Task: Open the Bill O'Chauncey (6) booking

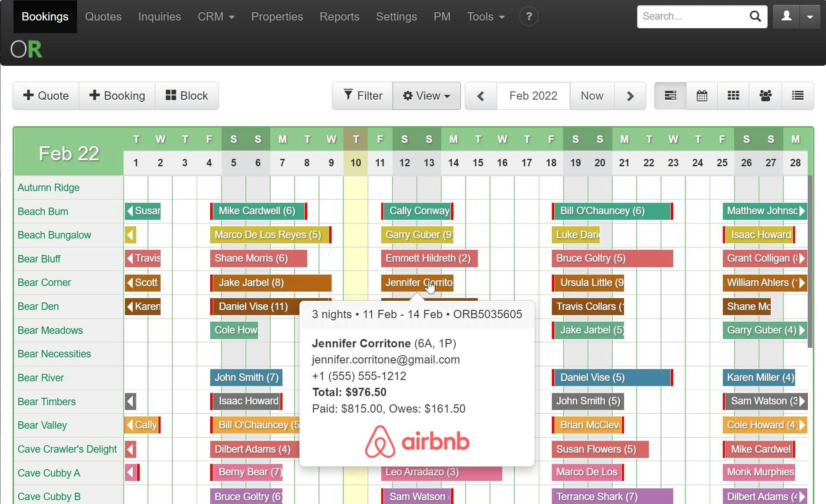Action: coord(612,211)
